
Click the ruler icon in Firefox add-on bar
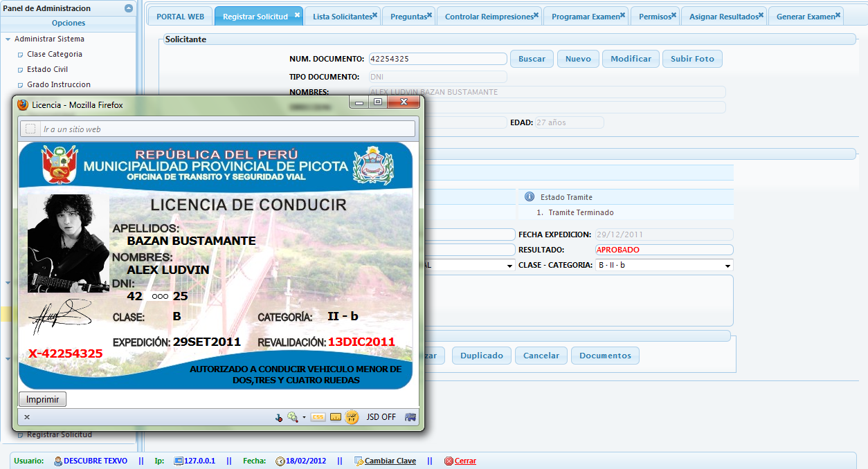pyautogui.click(x=335, y=417)
